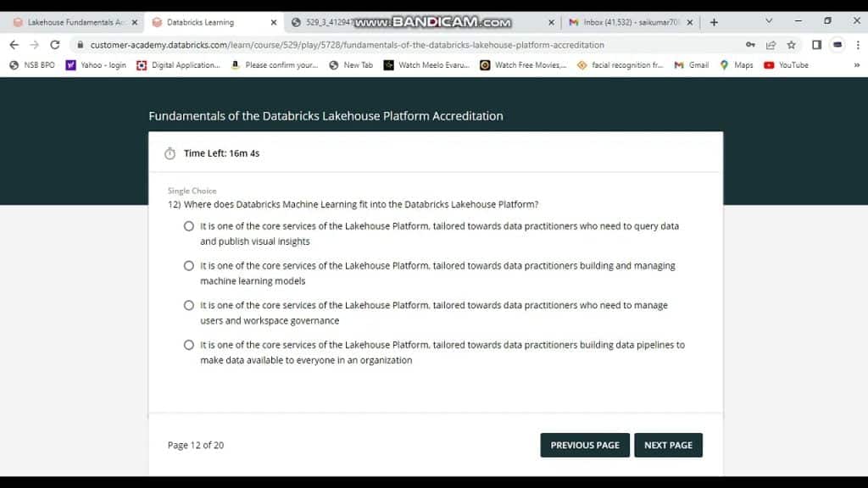Open the Watch Free Movies bookmark
868x488 pixels.
point(524,64)
